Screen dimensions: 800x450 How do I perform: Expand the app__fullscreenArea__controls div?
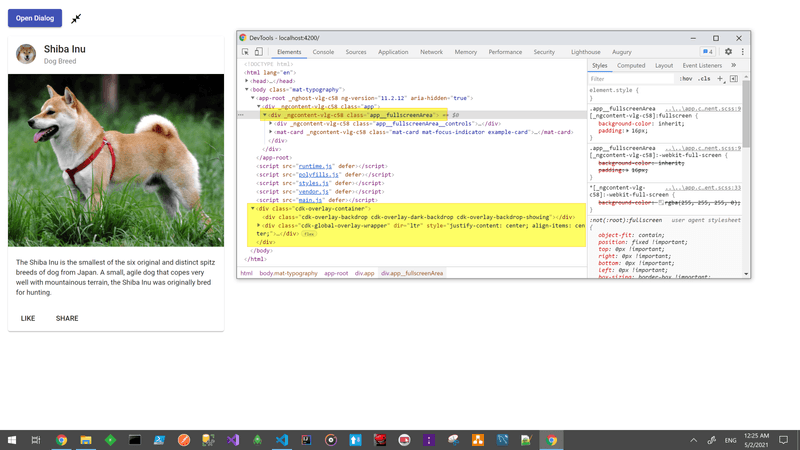click(x=271, y=123)
